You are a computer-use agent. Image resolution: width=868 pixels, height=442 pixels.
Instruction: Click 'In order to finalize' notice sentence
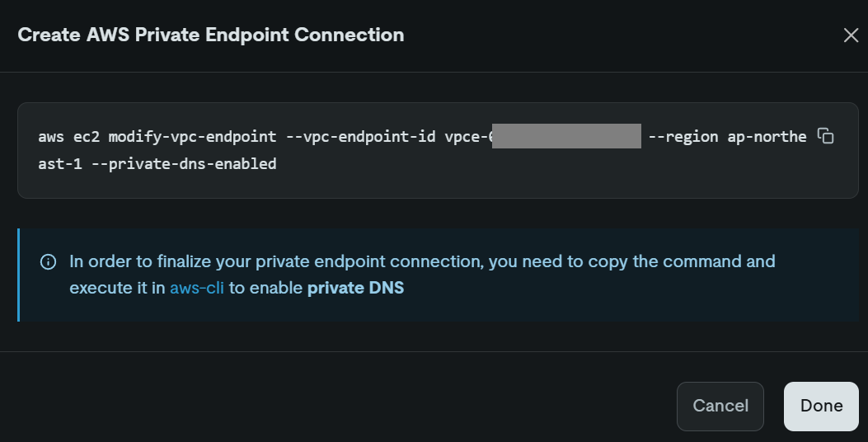(x=422, y=261)
